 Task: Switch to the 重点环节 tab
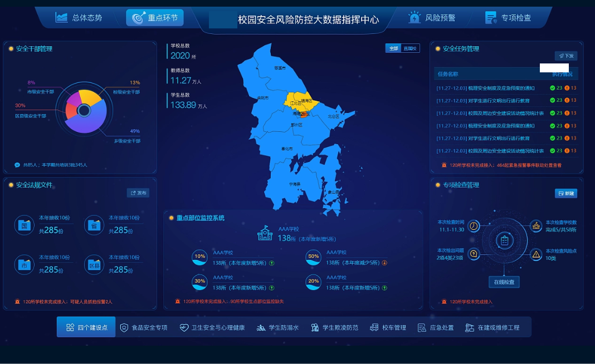155,17
